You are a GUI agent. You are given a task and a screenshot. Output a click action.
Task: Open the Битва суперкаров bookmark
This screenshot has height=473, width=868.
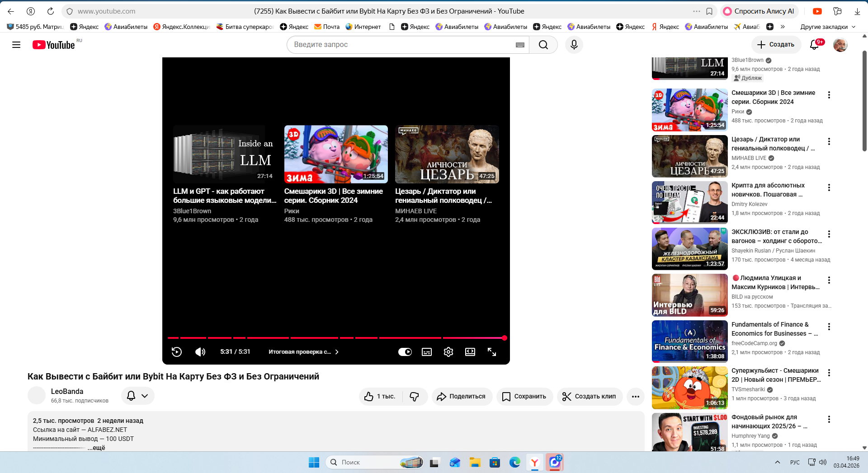click(x=245, y=27)
